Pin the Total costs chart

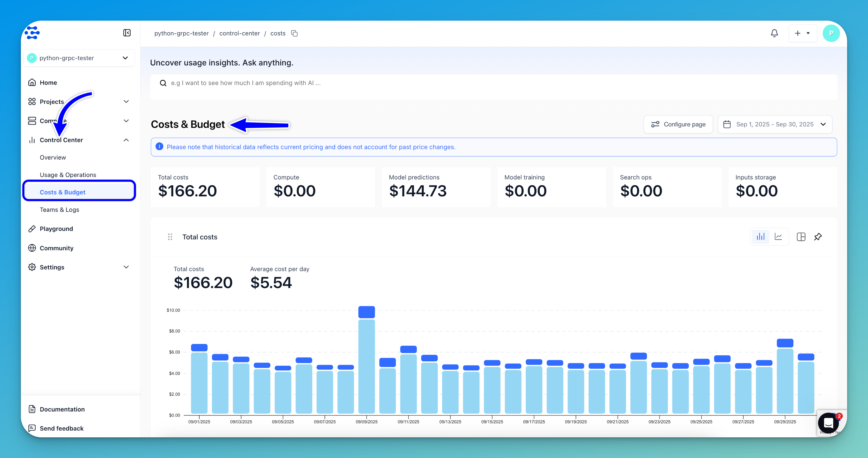pyautogui.click(x=818, y=237)
